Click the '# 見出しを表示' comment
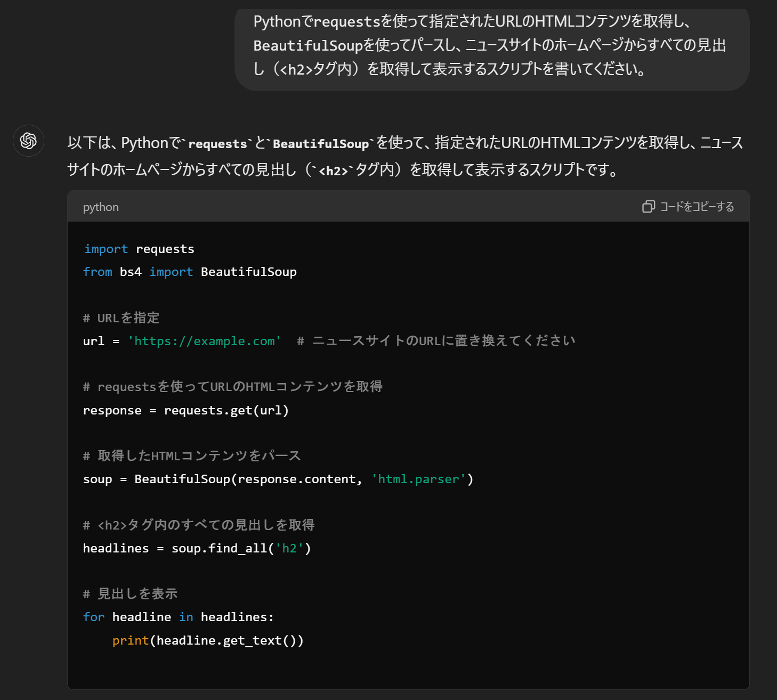This screenshot has width=777, height=700. pyautogui.click(x=131, y=594)
